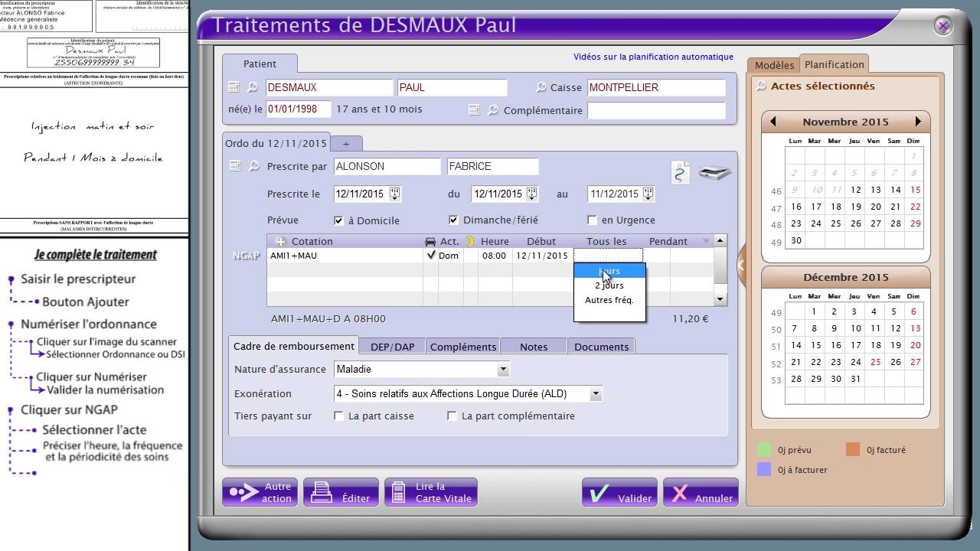Click the moon icon column header
The image size is (980, 551).
[470, 241]
